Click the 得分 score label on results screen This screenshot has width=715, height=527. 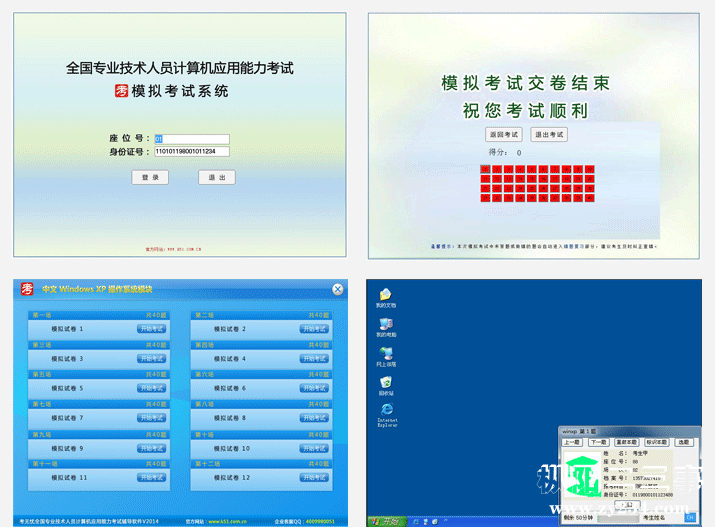tap(498, 152)
